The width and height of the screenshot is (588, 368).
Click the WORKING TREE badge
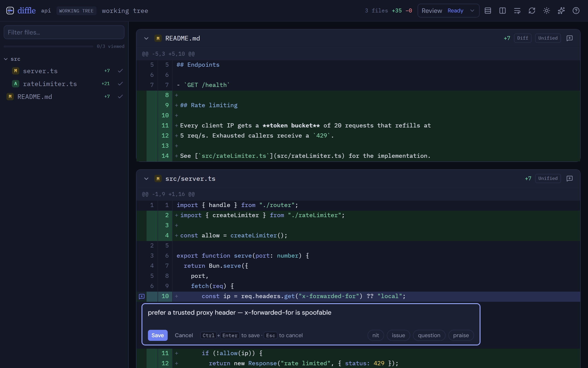(x=76, y=11)
